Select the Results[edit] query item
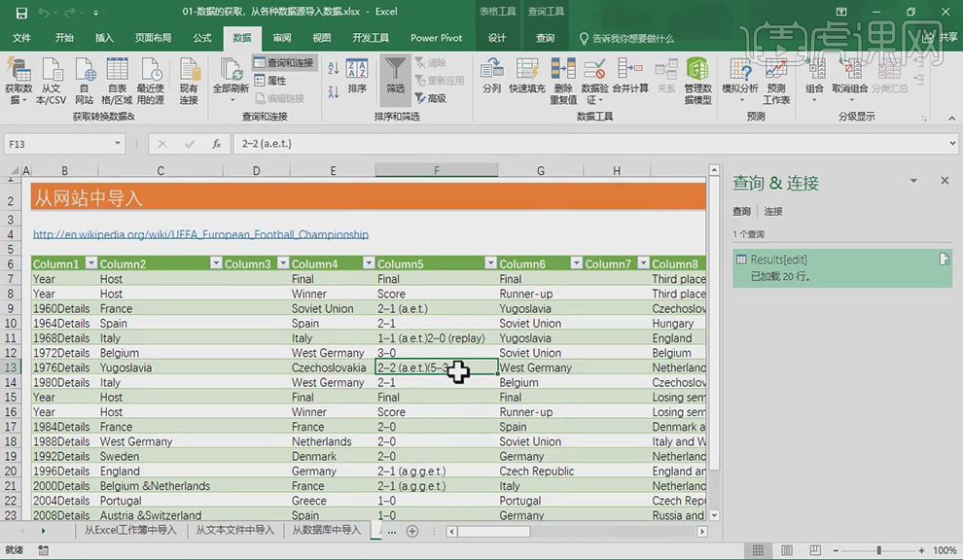The height and width of the screenshot is (560, 963). click(x=842, y=267)
